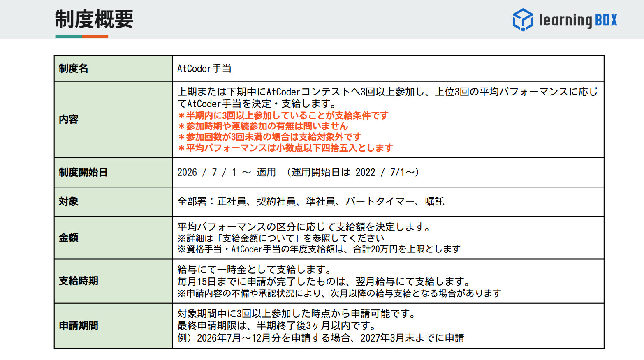Image resolution: width=644 pixels, height=360 pixels.
Task: Click the line てAtCoder手当を決定・支給します
Action: 257,104
